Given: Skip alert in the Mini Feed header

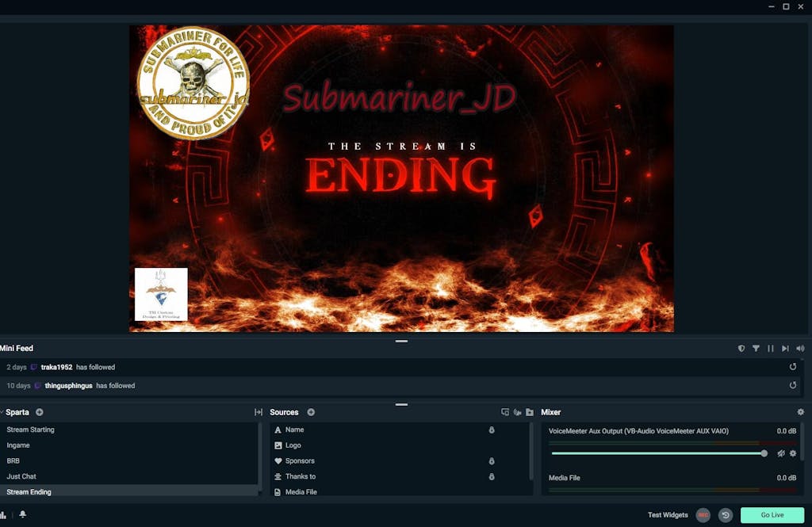Looking at the screenshot, I should 785,348.
